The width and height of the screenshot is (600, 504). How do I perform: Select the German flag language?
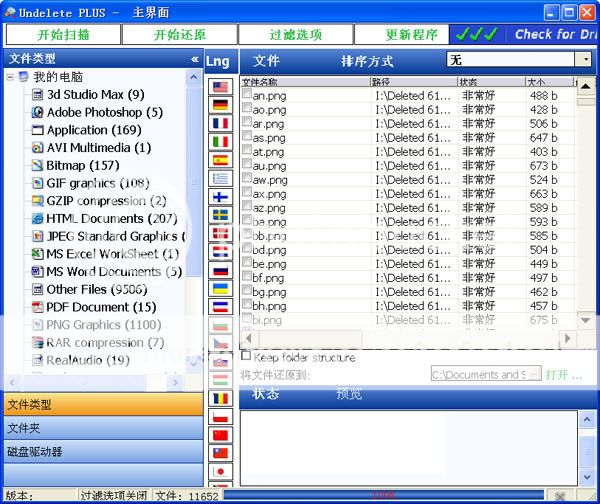click(220, 105)
